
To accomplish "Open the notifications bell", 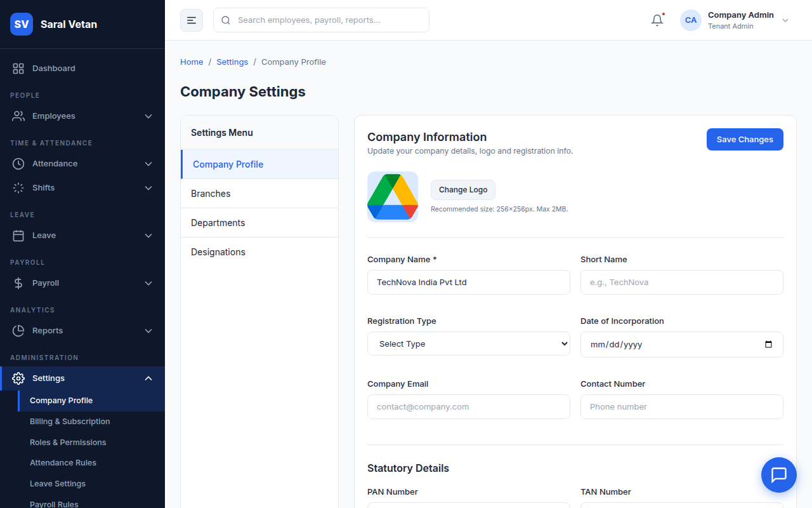I will coord(657,20).
